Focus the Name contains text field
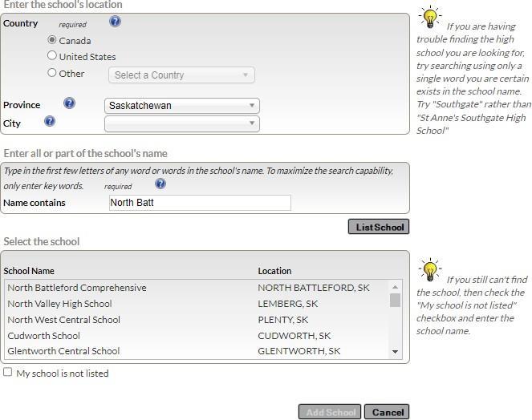 (200, 203)
